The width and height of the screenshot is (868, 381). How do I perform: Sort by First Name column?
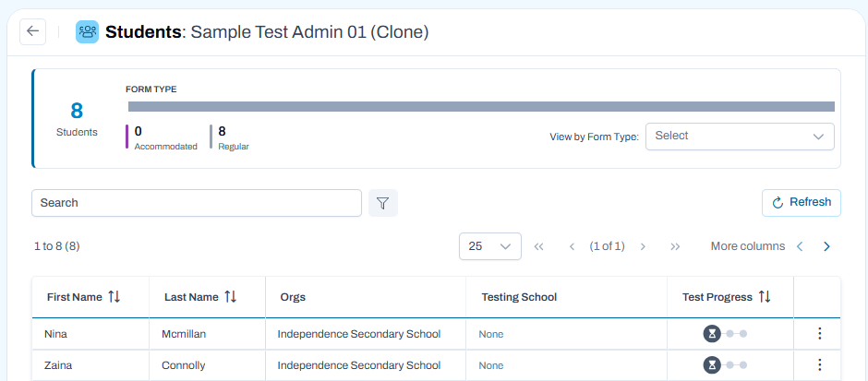pyautogui.click(x=114, y=297)
